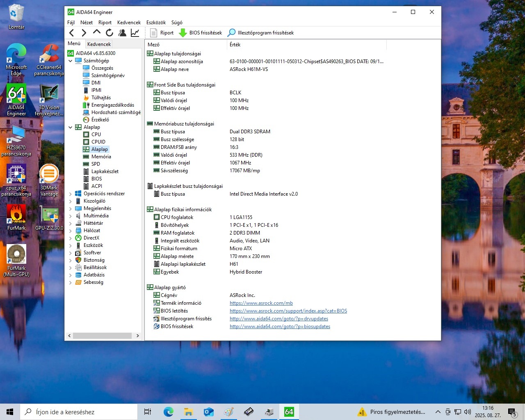Select the Túlhajtás tree item

[101, 98]
